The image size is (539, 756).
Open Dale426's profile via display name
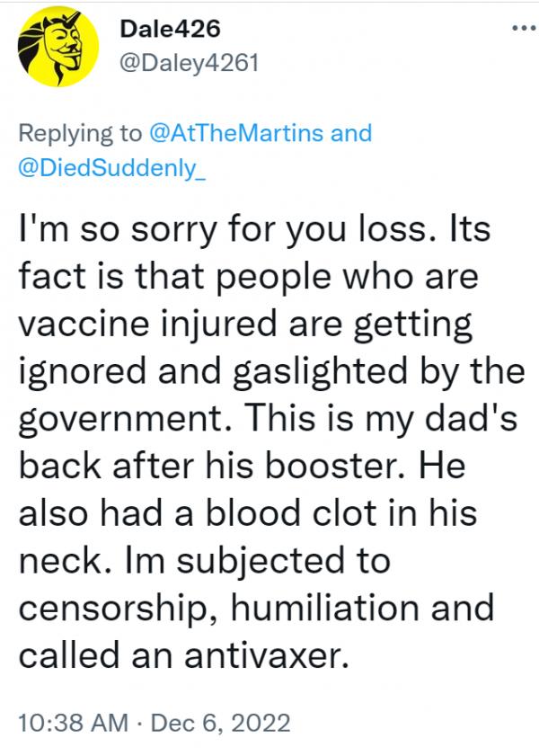169,30
